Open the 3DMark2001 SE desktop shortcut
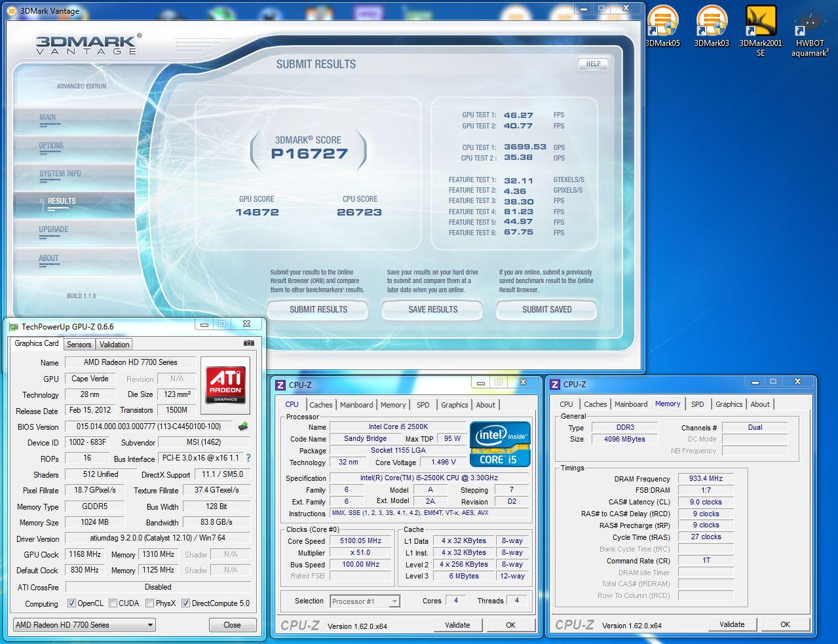The height and width of the screenshot is (644, 838). (761, 31)
